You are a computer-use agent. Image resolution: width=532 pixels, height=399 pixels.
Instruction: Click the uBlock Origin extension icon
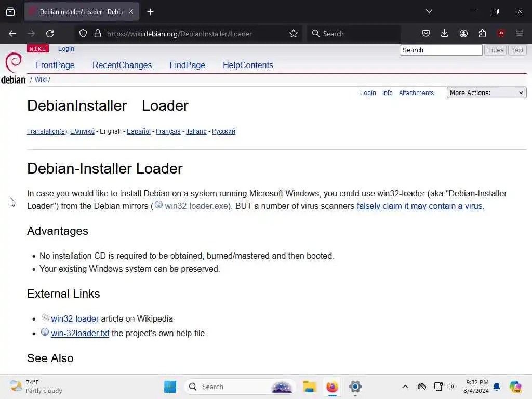tap(501, 33)
